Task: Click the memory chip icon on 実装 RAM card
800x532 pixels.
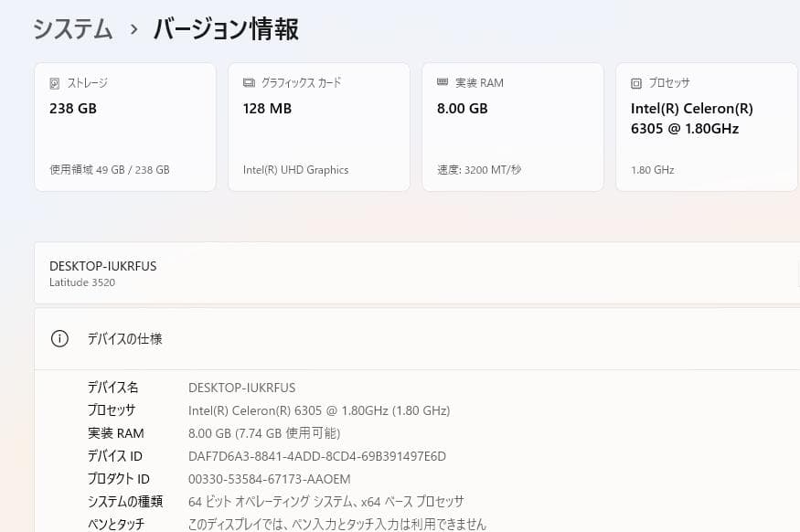Action: pos(441,82)
